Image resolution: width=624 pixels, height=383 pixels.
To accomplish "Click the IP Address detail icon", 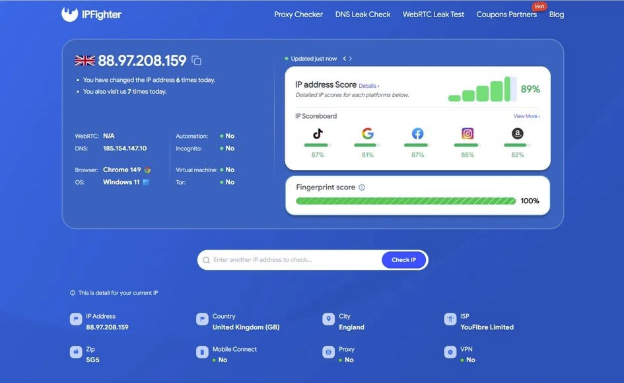I will click(x=76, y=319).
